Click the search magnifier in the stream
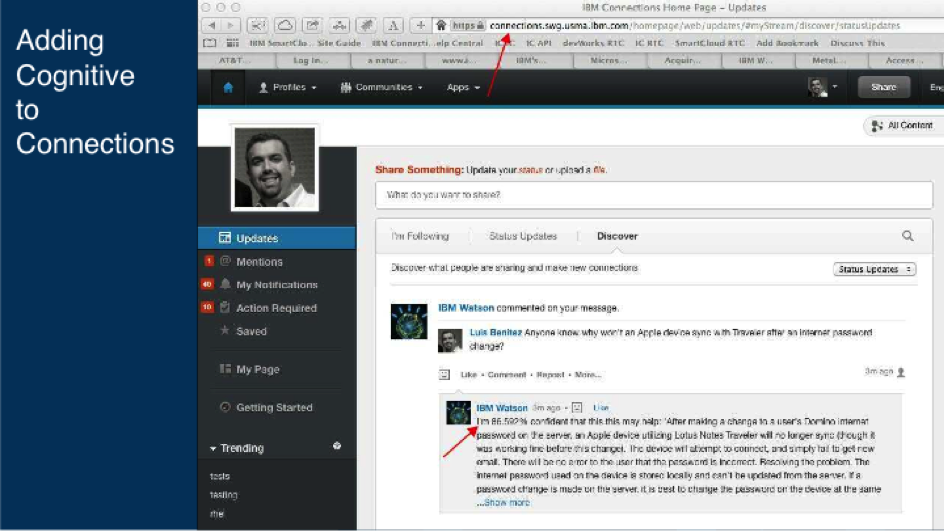945x532 pixels. pyautogui.click(x=908, y=236)
